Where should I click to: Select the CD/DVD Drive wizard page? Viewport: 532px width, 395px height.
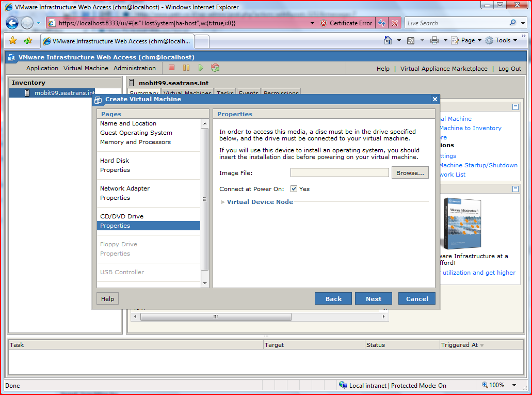click(x=121, y=216)
